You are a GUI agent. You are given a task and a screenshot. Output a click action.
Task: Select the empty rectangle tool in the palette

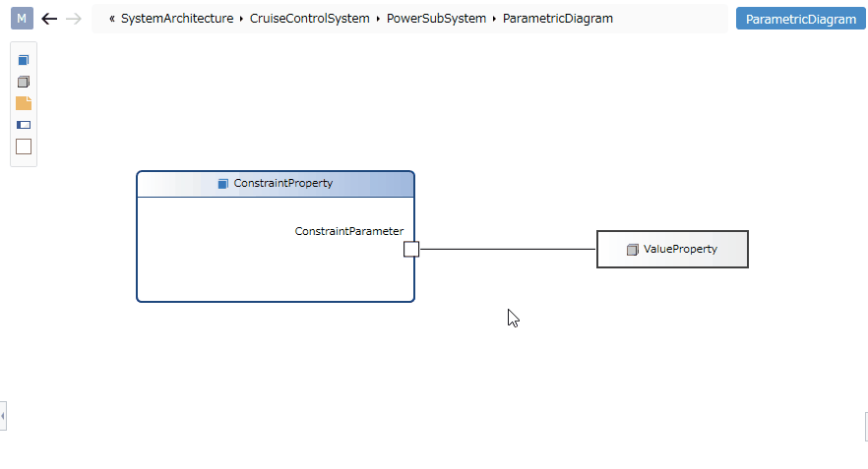pyautogui.click(x=24, y=147)
